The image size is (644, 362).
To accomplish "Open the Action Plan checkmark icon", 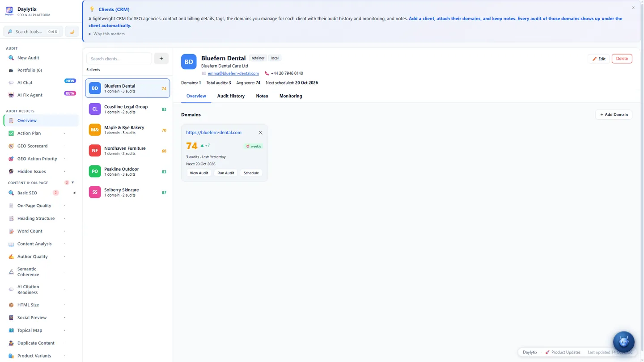I will tap(11, 133).
